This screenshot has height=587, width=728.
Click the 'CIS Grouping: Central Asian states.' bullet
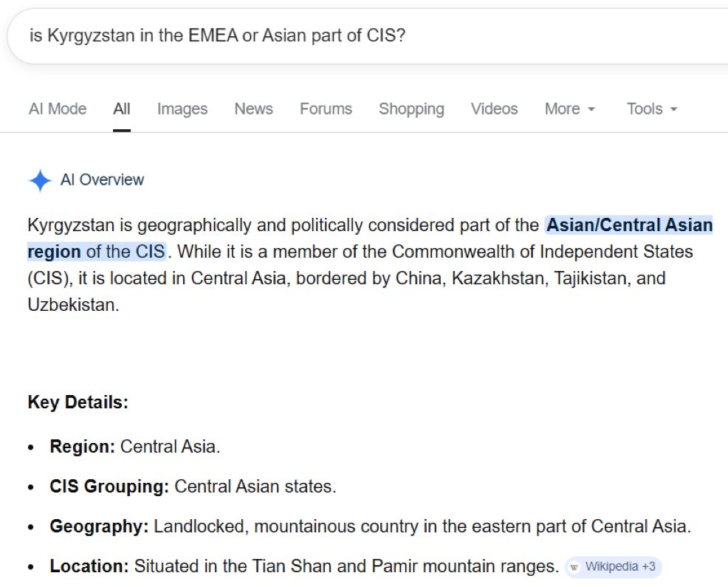(x=193, y=487)
